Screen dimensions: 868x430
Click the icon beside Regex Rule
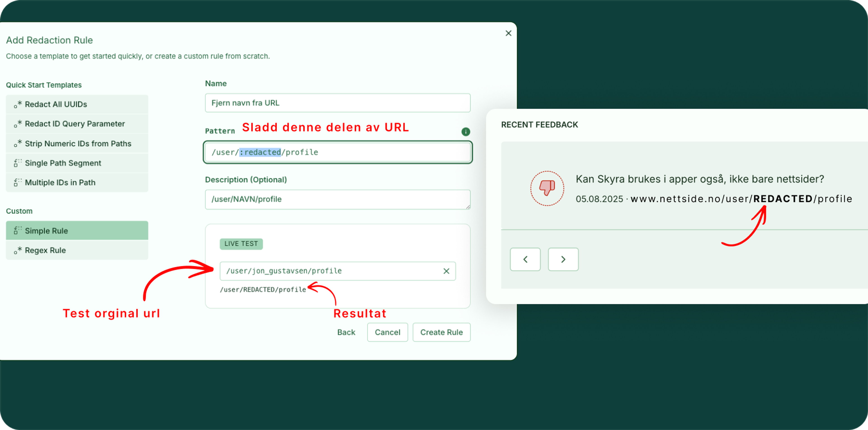pyautogui.click(x=18, y=250)
